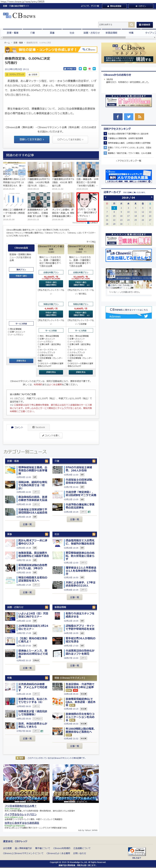Click the RSS icon of 特集 category
Screen dimensions: 156x868
point(47,678)
